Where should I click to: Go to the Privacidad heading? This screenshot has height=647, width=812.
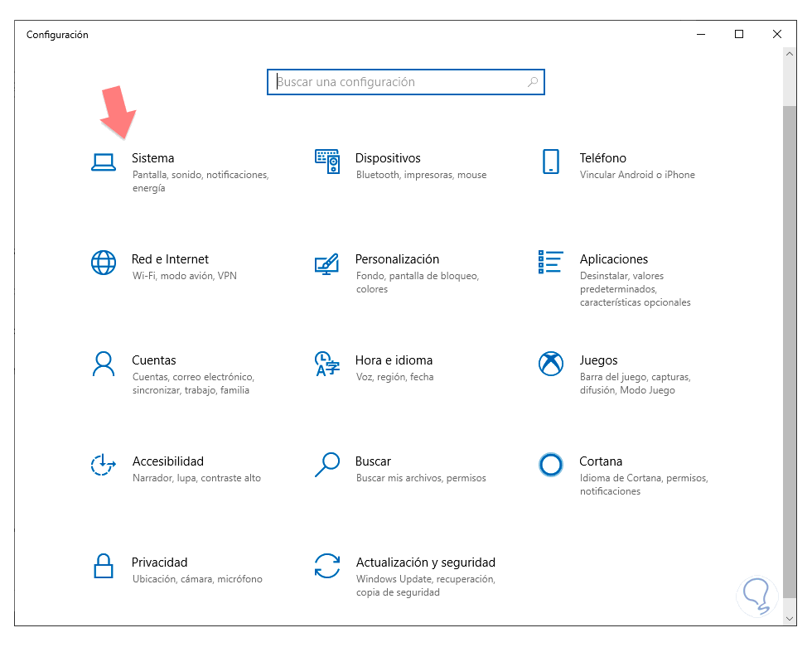point(159,563)
